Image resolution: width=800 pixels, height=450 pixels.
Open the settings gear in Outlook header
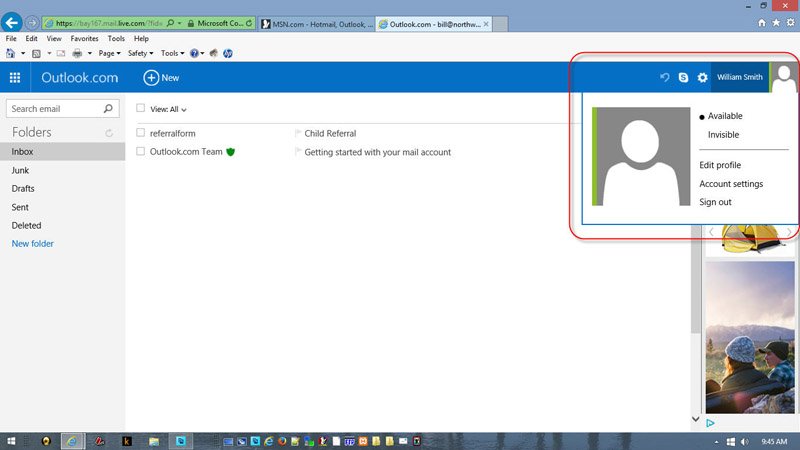coord(703,78)
